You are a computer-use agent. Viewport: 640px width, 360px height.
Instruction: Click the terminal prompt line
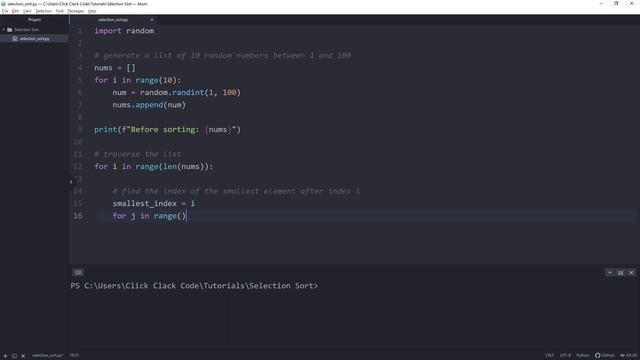(194, 286)
